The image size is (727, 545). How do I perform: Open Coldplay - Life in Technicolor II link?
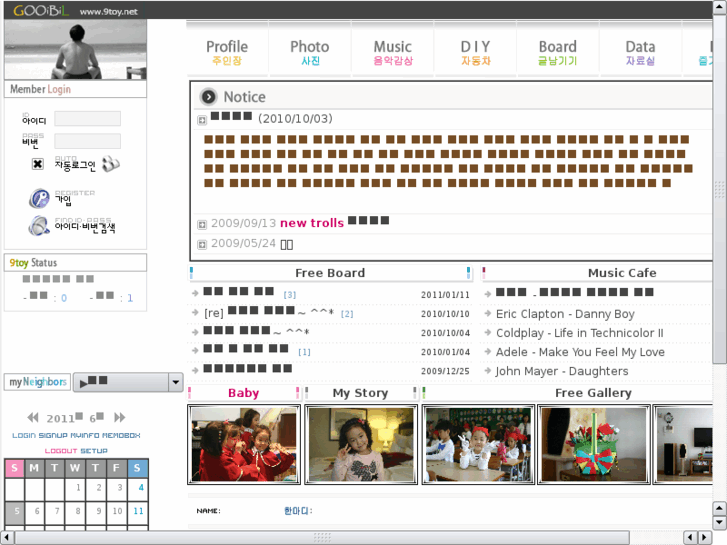579,333
